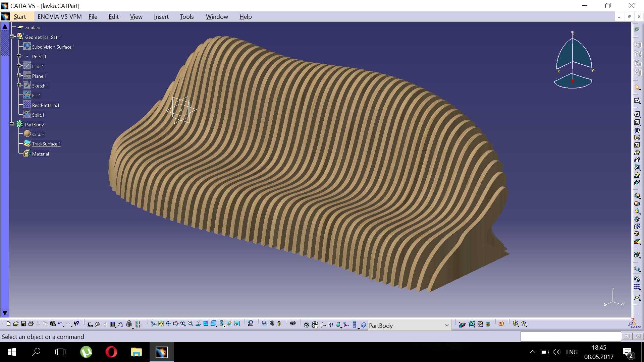This screenshot has width=644, height=362.
Task: Toggle Swap Visible Space
Action: click(237, 324)
